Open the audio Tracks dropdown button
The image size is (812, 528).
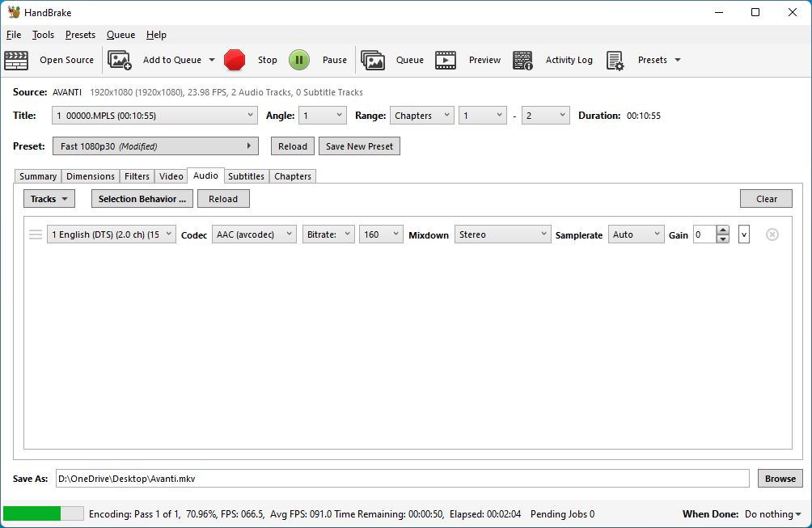click(49, 199)
